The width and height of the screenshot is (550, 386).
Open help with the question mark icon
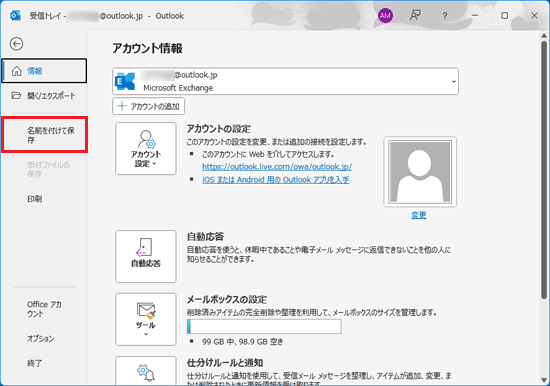point(445,15)
